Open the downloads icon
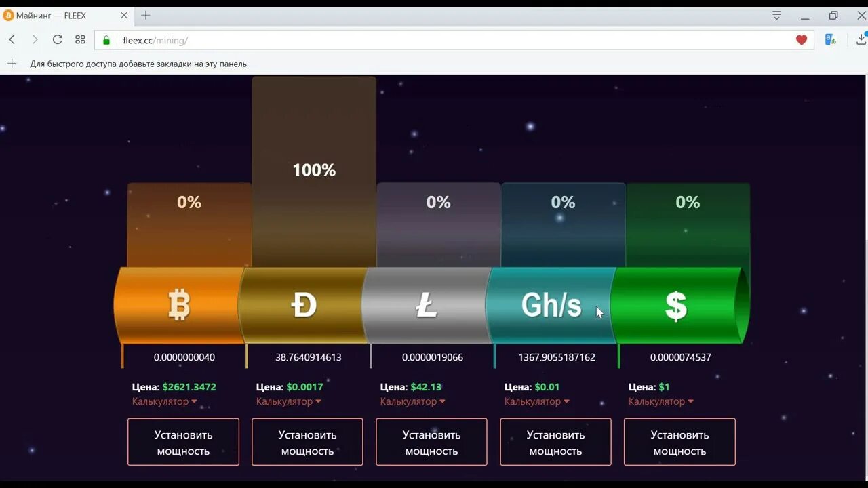Image resolution: width=868 pixels, height=488 pixels. pos(861,40)
